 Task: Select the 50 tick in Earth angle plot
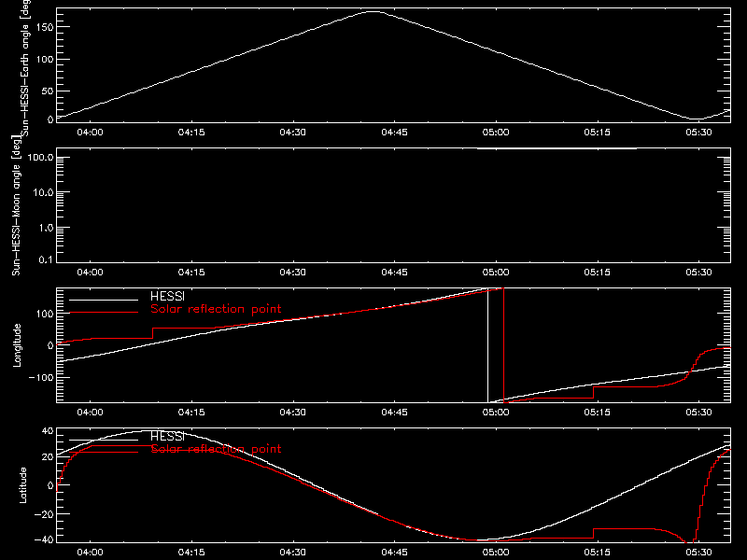48,91
